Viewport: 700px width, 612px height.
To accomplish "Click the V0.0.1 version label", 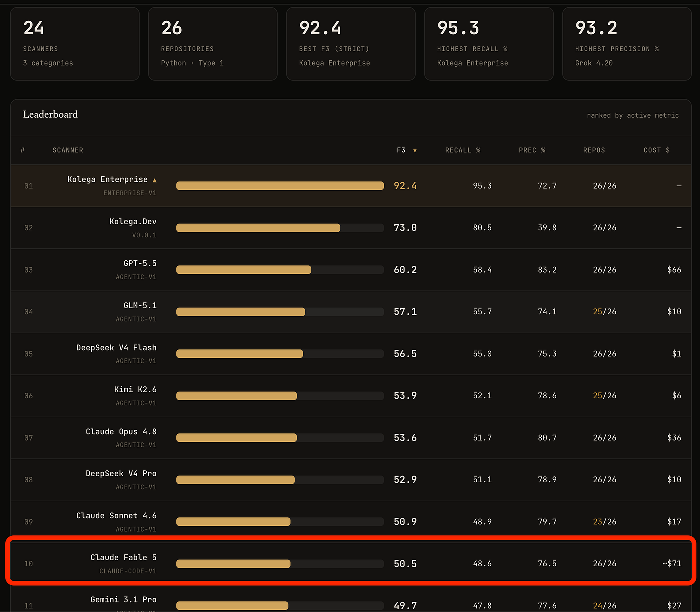I will coord(144,235).
